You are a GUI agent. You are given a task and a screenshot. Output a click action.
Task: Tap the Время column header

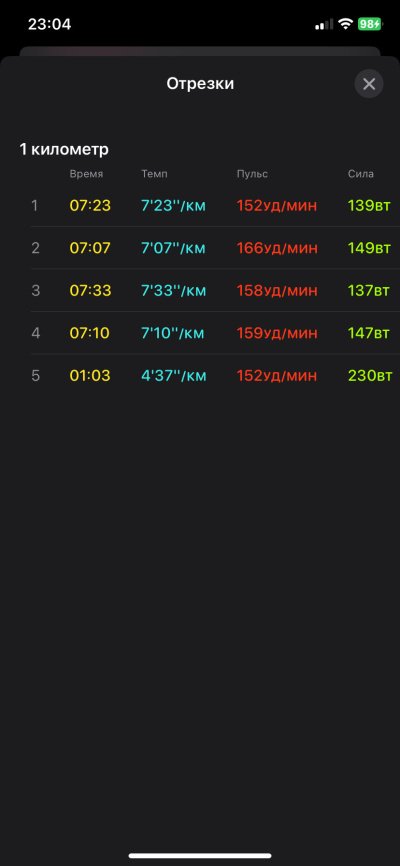click(86, 174)
